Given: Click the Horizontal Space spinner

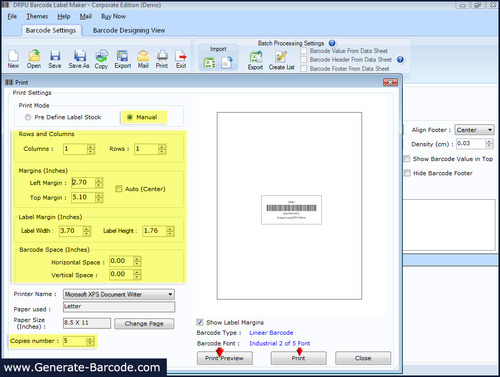Looking at the screenshot, I should (137, 261).
